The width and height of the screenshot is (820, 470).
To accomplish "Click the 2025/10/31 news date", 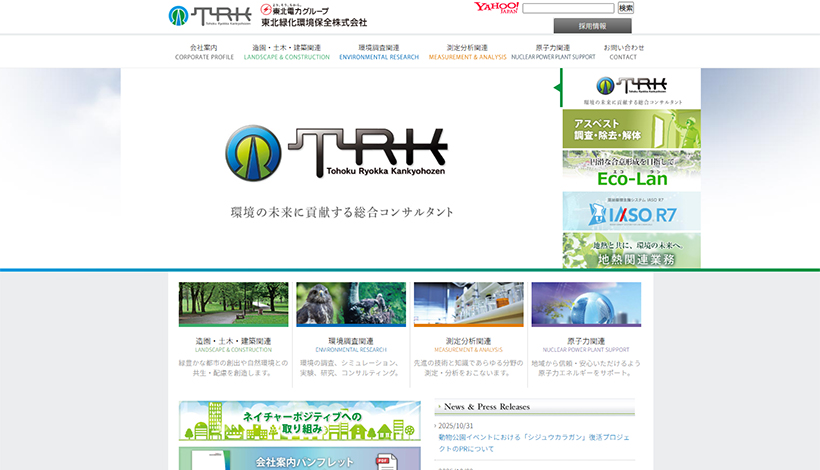I will (x=455, y=426).
